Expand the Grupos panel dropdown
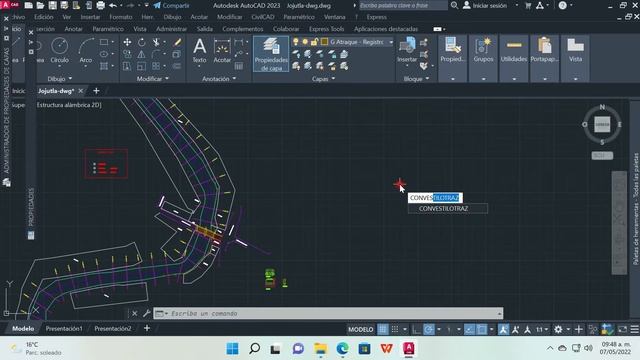This screenshot has width=640, height=360. pyautogui.click(x=483, y=78)
